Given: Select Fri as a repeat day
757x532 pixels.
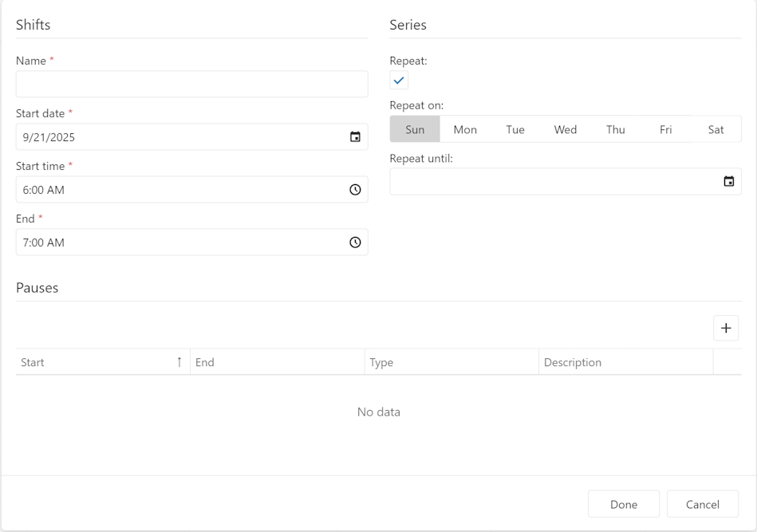Looking at the screenshot, I should coord(666,129).
